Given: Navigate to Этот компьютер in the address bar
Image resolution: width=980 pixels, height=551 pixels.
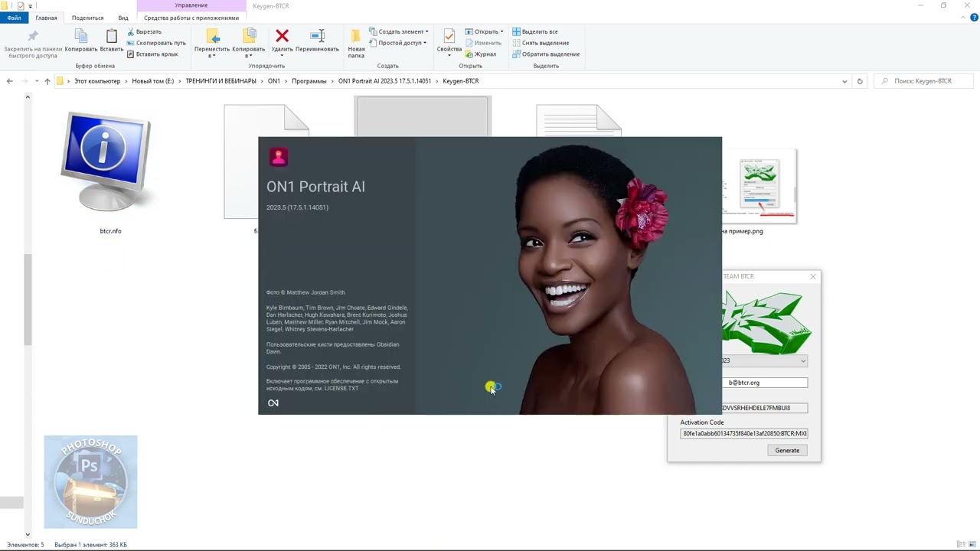Looking at the screenshot, I should [x=97, y=81].
